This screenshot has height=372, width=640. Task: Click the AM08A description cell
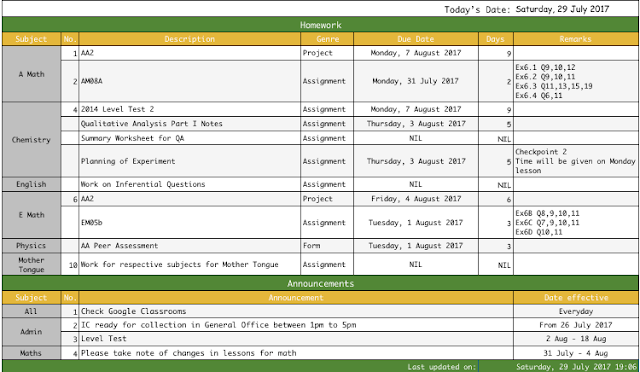tap(190, 81)
